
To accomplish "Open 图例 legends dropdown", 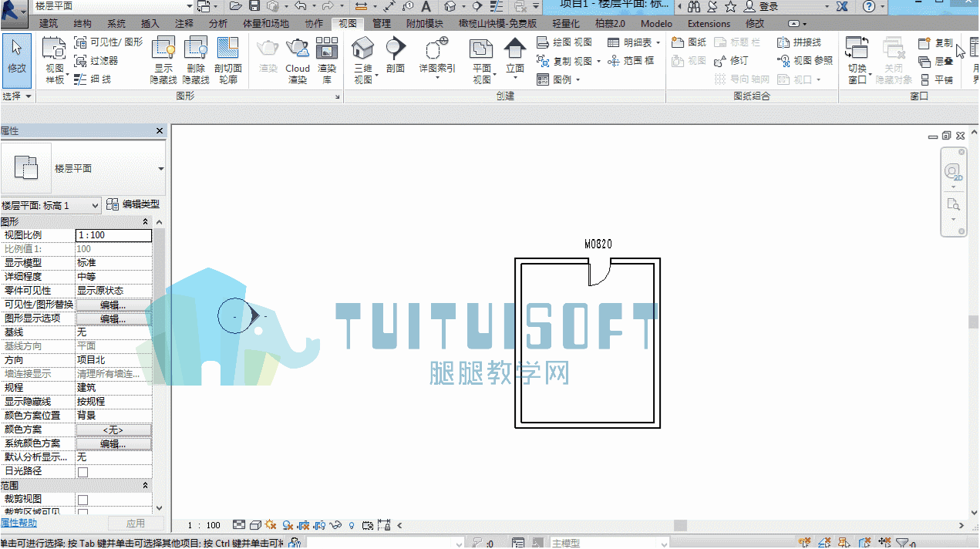I will 557,79.
